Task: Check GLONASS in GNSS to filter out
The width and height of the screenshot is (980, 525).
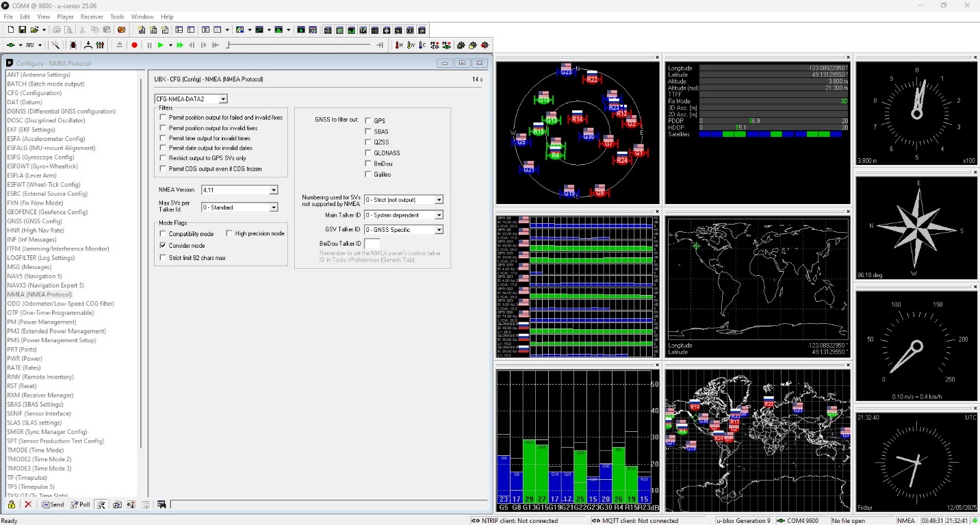Action: click(368, 153)
